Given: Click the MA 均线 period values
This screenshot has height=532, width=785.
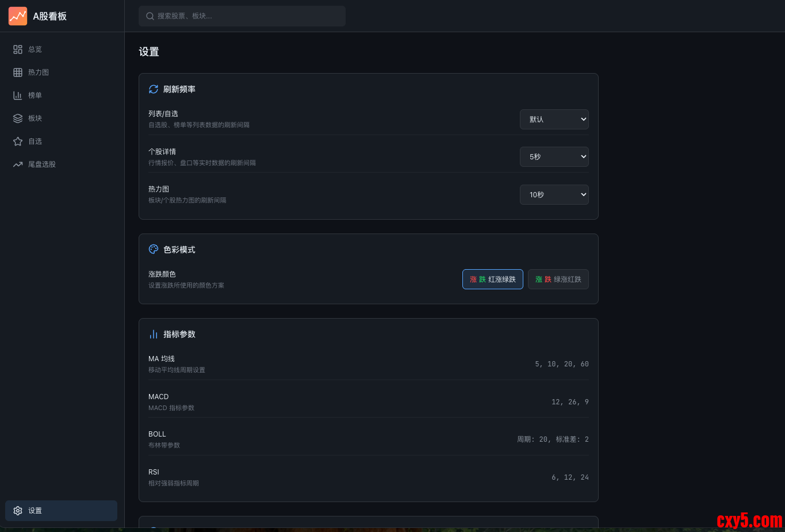Looking at the screenshot, I should click(561, 364).
